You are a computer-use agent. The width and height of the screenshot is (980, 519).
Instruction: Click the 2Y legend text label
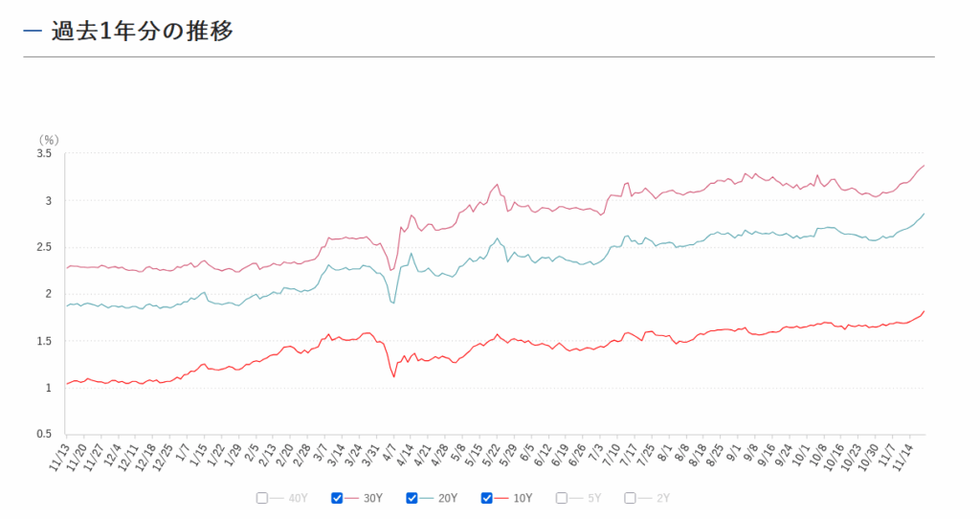click(662, 498)
